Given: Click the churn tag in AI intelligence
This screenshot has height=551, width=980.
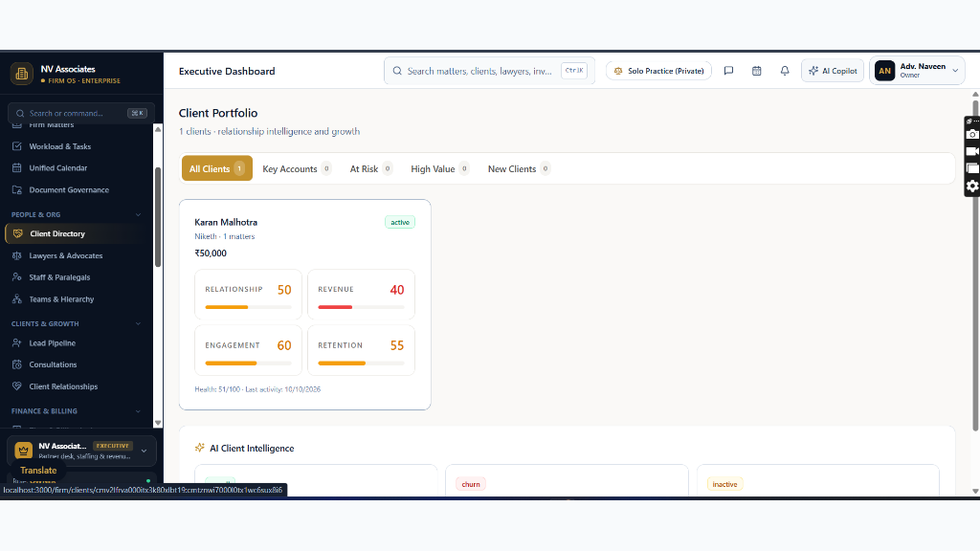Looking at the screenshot, I should click(x=471, y=484).
